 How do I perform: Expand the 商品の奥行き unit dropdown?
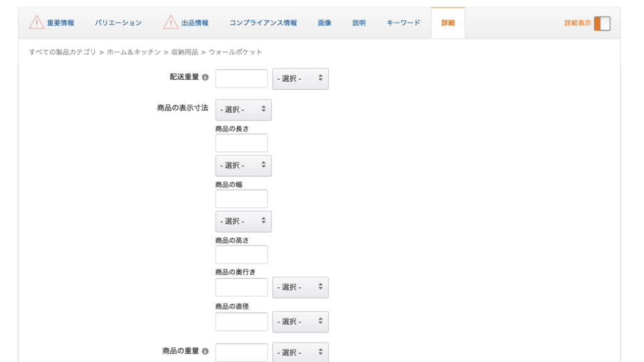300,287
